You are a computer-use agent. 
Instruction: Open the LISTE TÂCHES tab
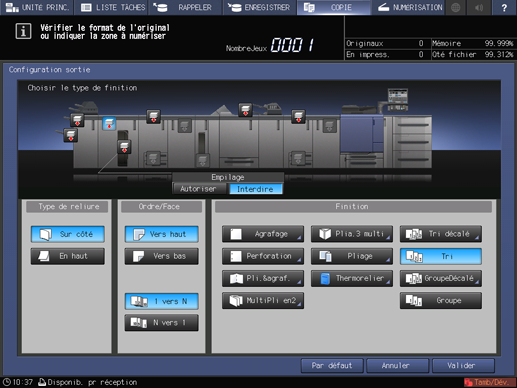point(113,7)
